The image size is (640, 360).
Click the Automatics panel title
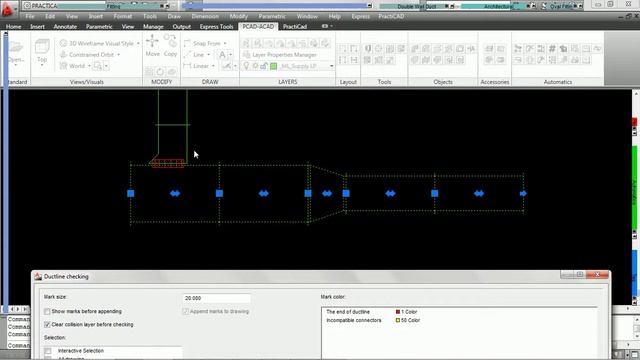point(558,82)
